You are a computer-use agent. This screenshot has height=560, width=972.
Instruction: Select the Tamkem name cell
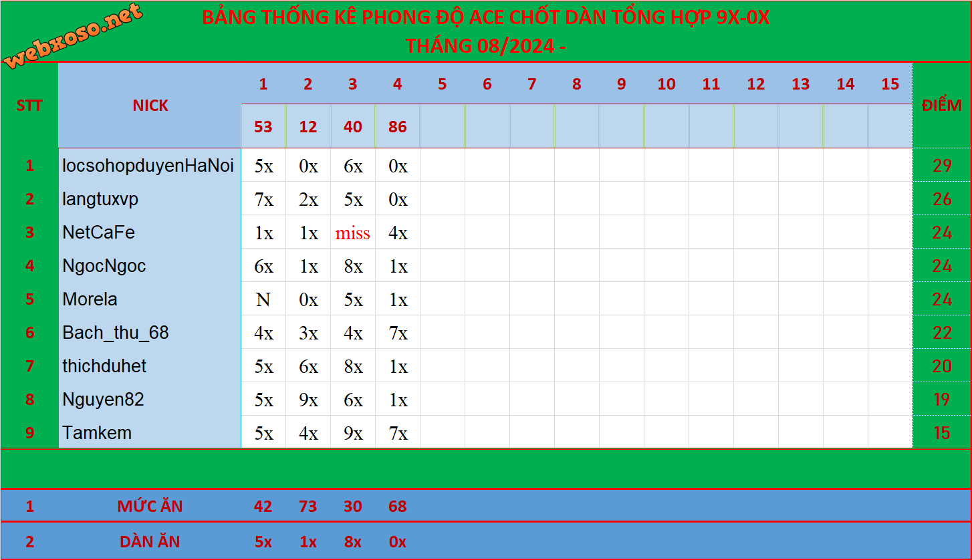[x=150, y=432]
